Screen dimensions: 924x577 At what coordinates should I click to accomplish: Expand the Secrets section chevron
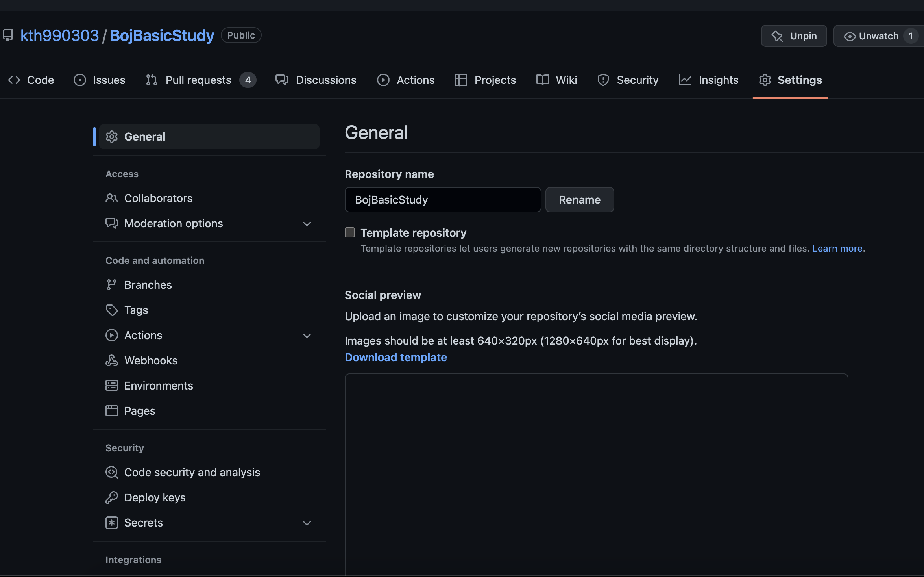(307, 523)
